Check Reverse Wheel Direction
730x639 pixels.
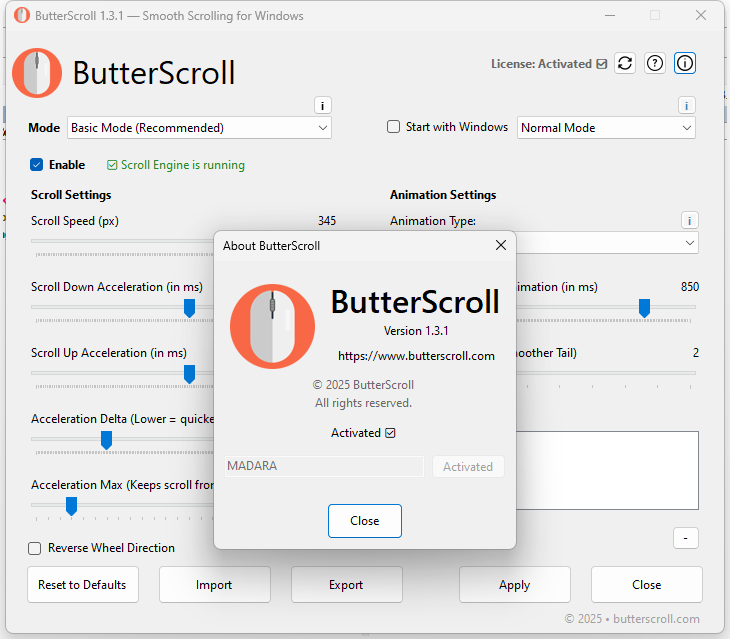click(34, 548)
